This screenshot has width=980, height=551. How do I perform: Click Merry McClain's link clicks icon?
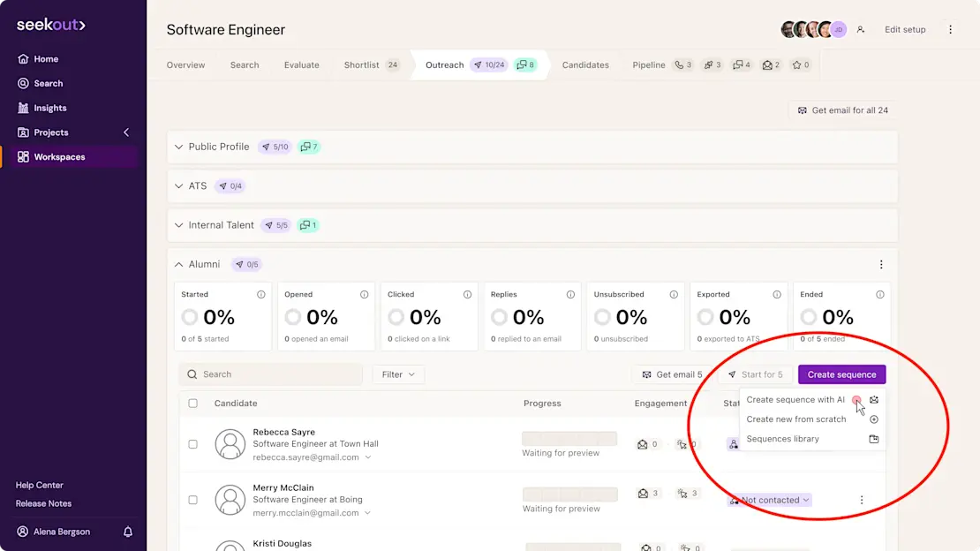pyautogui.click(x=682, y=494)
